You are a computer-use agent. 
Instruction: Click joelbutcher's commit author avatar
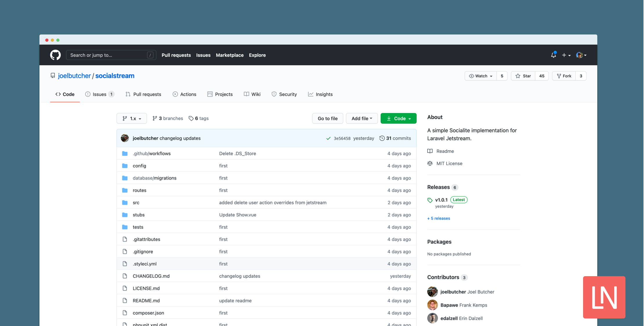pos(125,138)
